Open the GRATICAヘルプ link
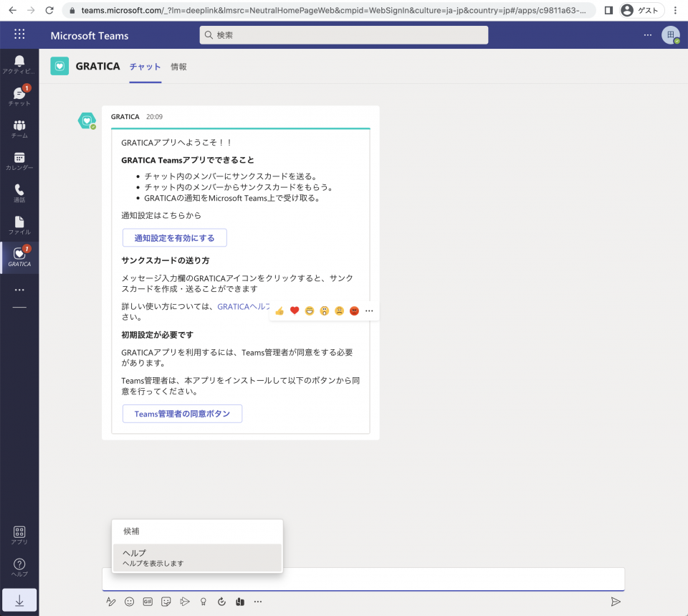Image resolution: width=688 pixels, height=616 pixels. [x=244, y=306]
